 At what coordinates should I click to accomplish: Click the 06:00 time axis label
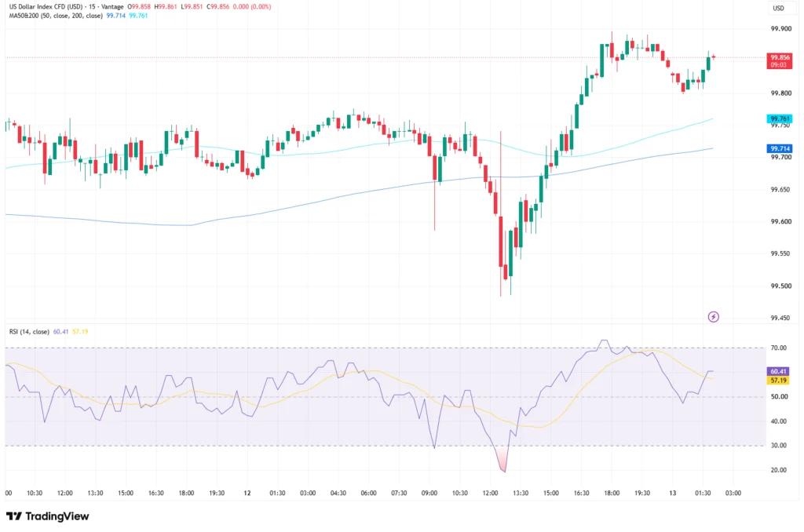[x=369, y=493]
